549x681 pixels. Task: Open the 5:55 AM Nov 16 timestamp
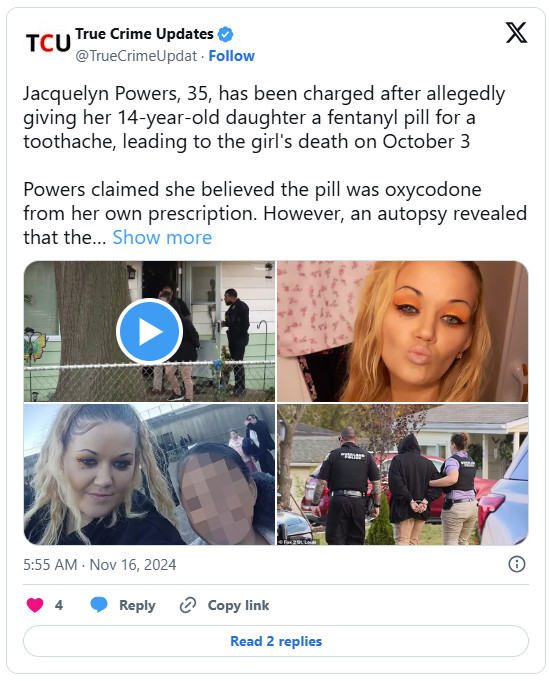[100, 565]
